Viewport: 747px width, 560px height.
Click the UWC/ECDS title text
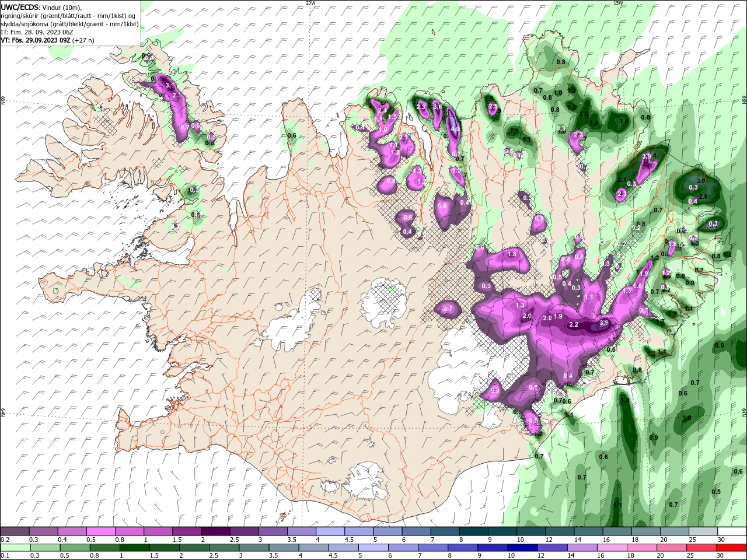point(20,7)
